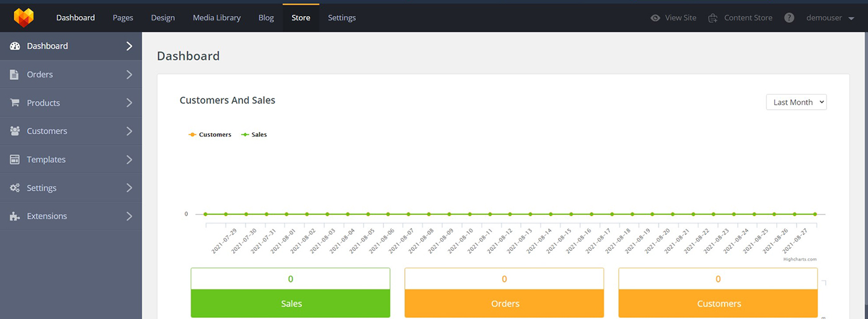This screenshot has width=868, height=319.
Task: Open the help question mark icon
Action: click(x=789, y=18)
